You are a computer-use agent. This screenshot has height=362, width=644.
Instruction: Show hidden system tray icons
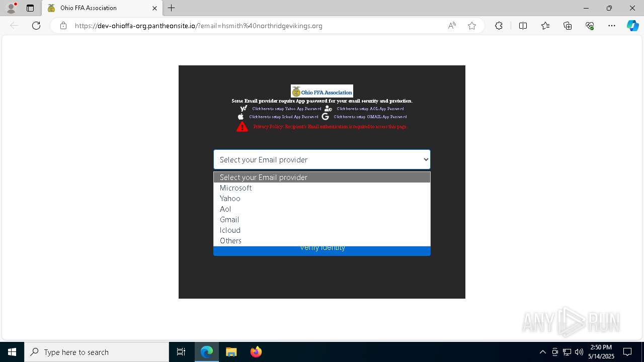542,352
